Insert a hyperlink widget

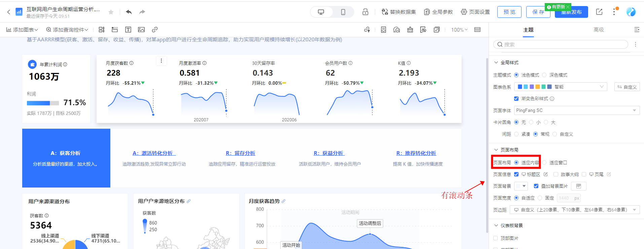pyautogui.click(x=155, y=30)
